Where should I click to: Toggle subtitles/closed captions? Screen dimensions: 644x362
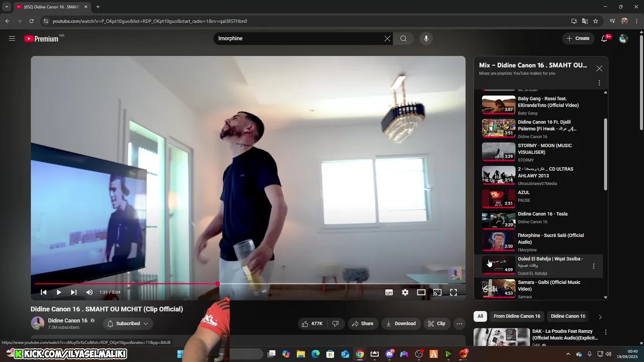click(x=389, y=292)
